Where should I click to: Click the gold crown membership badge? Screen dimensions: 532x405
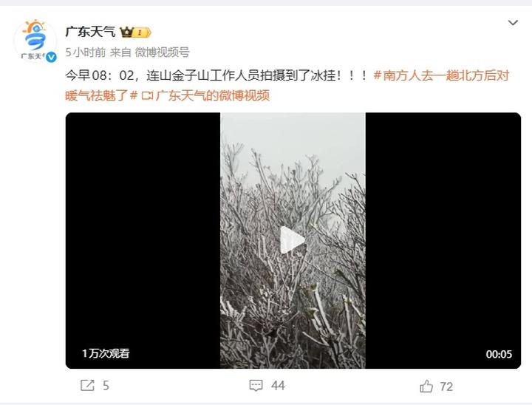[x=135, y=33]
